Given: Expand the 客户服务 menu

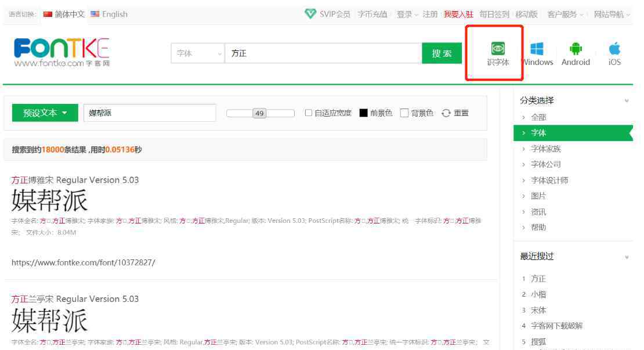Looking at the screenshot, I should pos(565,15).
